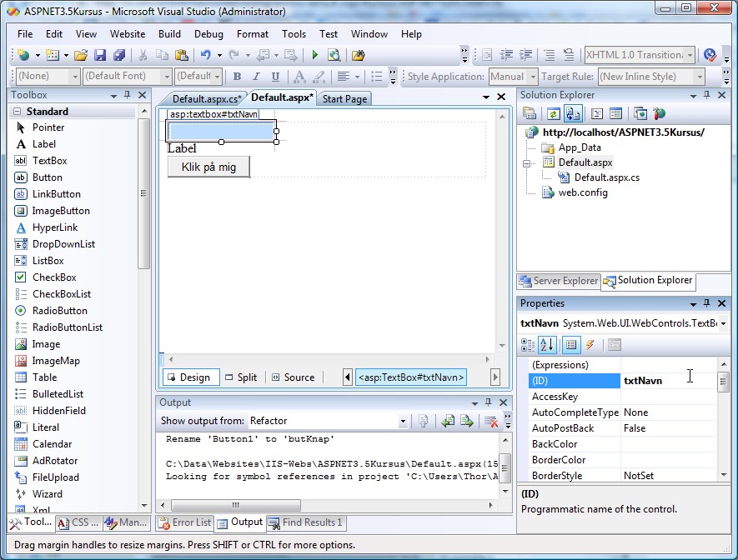Select the CheckBox control in Toolbox
This screenshot has height=560, width=738.
coord(54,277)
